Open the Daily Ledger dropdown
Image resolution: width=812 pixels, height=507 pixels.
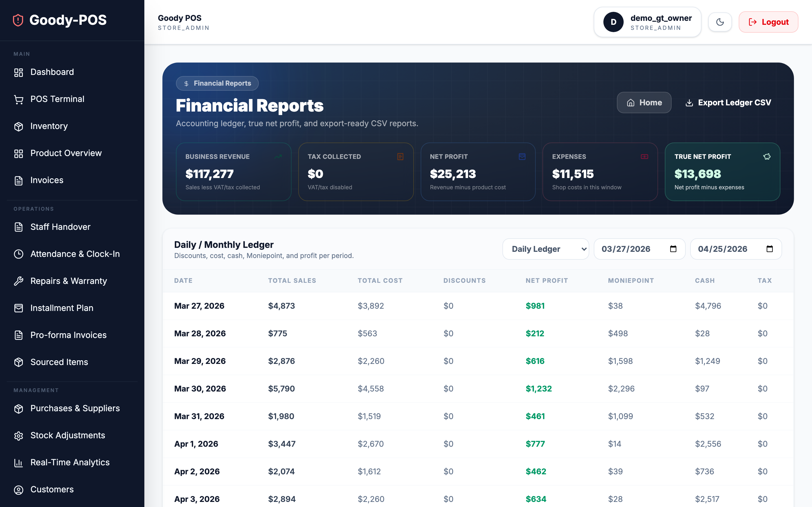[546, 249]
